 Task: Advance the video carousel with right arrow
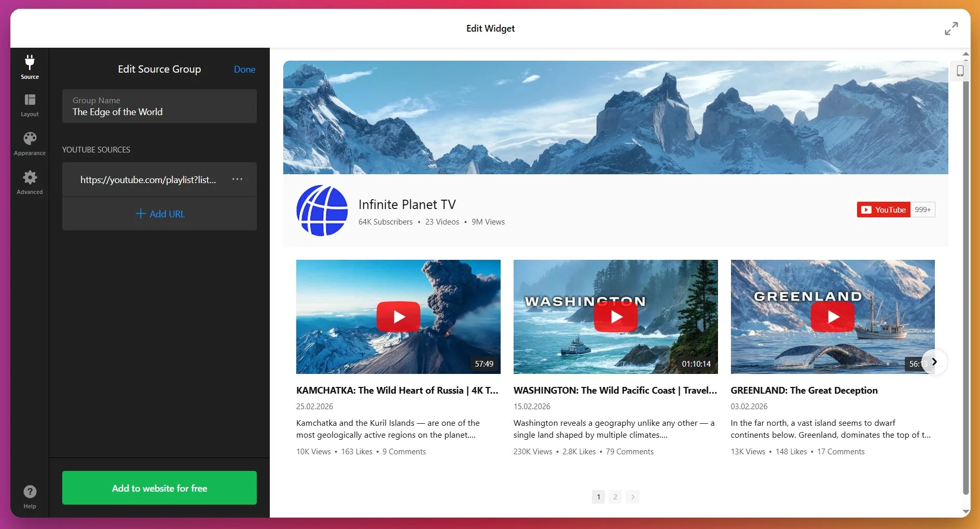[x=934, y=362]
